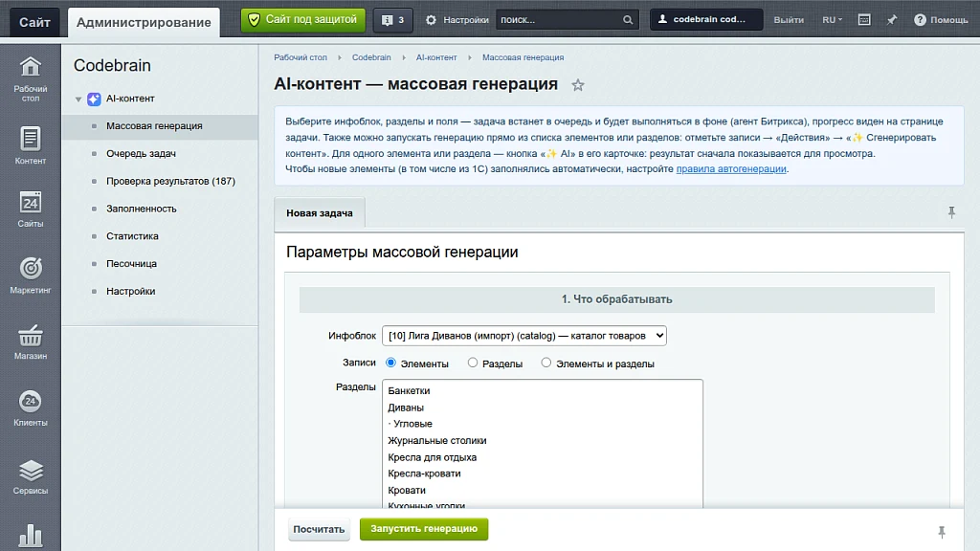The image size is (980, 551).
Task: Select Диваны in the Разделы list
Action: [406, 408]
